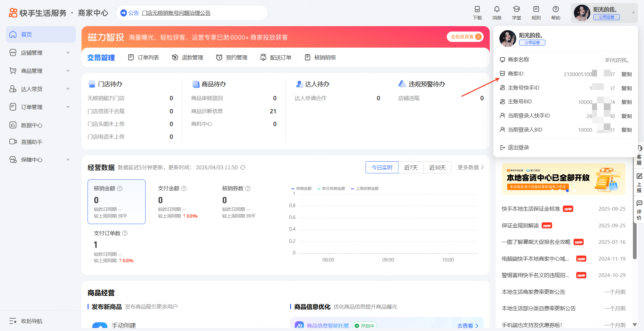Click the 首页 home icon in sidebar
Screen dimensions: 644x331
[13, 35]
